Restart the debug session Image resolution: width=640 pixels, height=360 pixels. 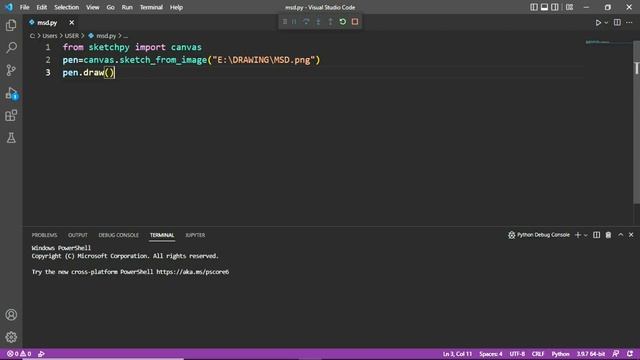[x=343, y=22]
